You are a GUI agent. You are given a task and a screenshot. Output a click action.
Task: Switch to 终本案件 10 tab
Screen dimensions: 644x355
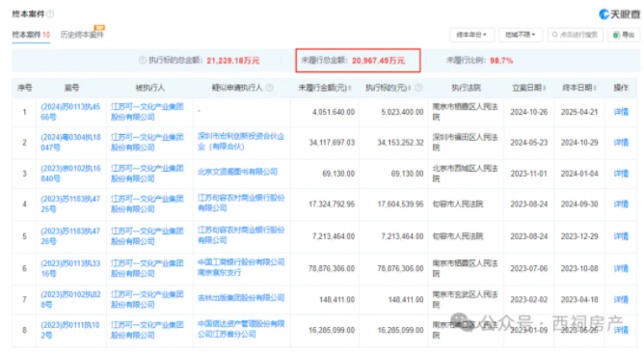coord(31,35)
